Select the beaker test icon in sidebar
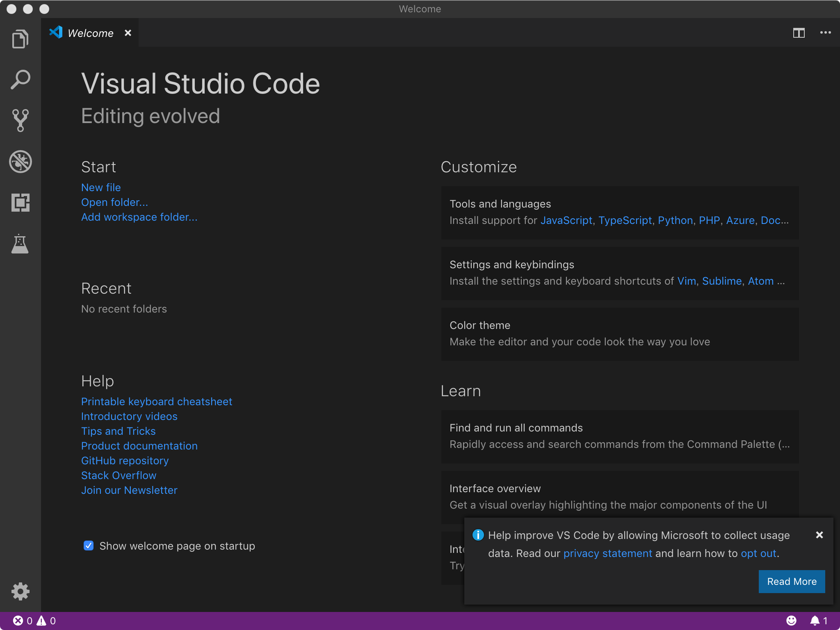 [21, 244]
